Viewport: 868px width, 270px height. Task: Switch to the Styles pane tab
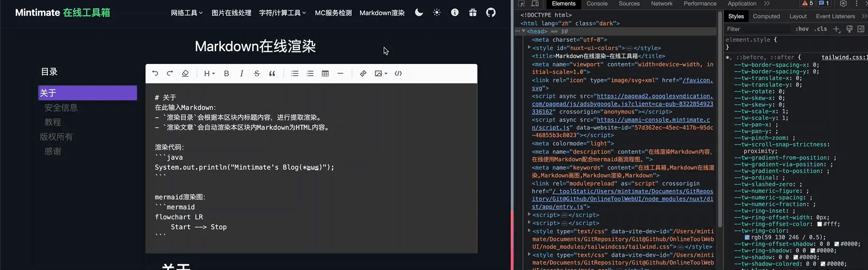[x=736, y=16]
